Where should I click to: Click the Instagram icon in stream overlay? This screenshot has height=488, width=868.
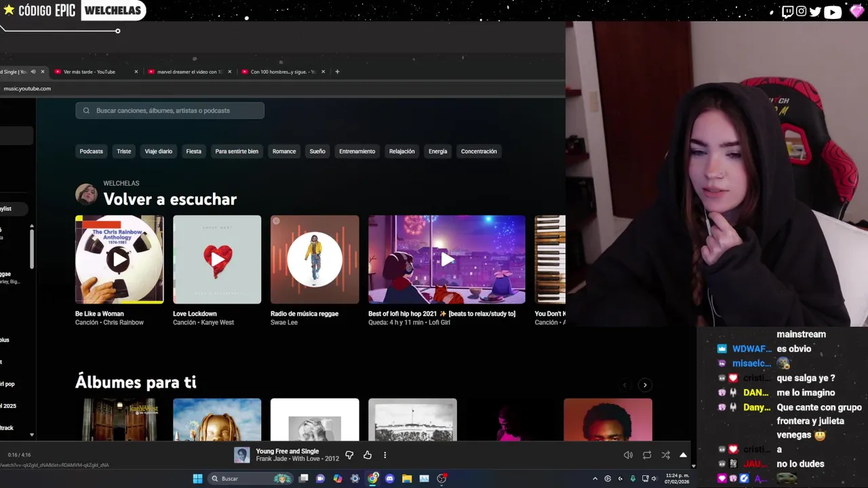(x=801, y=11)
